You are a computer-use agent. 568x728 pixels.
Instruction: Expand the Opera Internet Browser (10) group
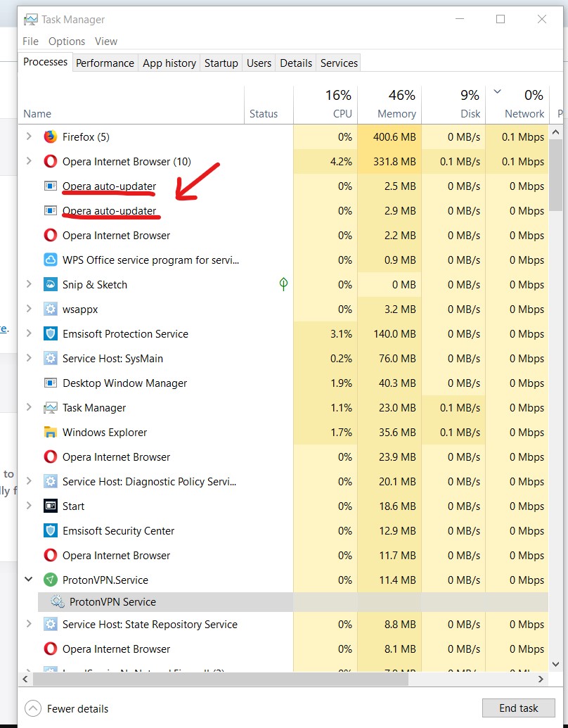(29, 161)
